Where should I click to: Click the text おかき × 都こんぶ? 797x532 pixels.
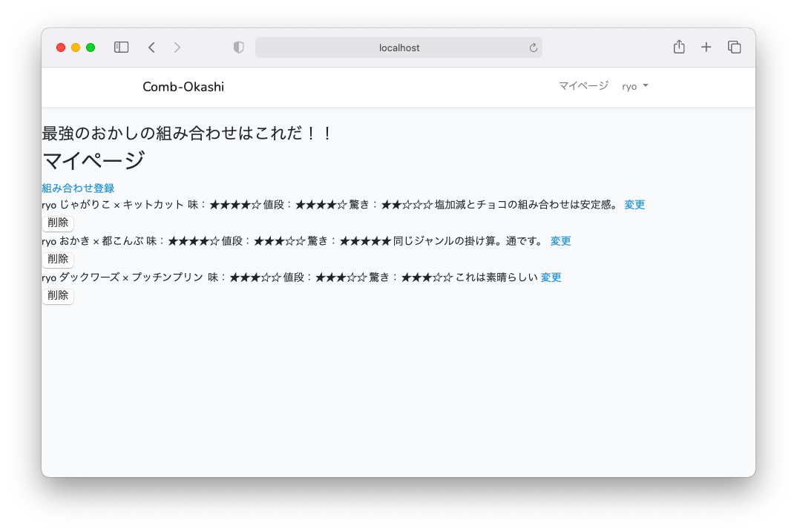[x=101, y=241]
